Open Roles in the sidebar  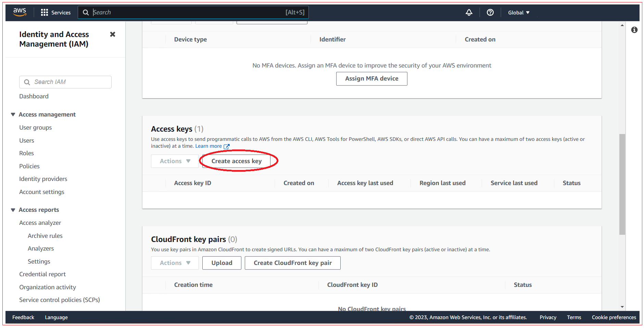(27, 153)
